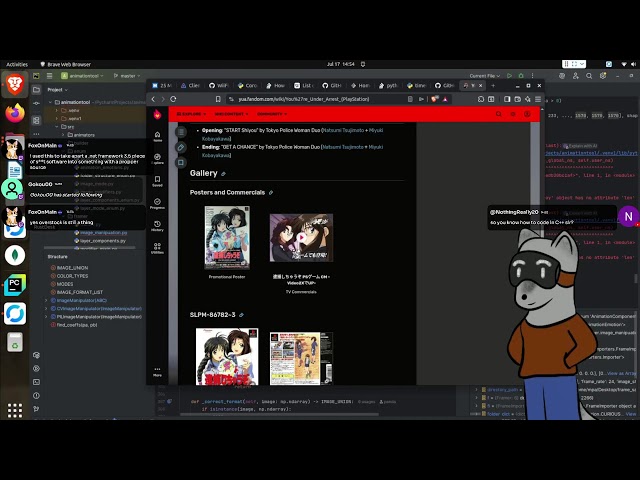
Task: Open the Git tool window in PyCharm
Action: click(36, 409)
